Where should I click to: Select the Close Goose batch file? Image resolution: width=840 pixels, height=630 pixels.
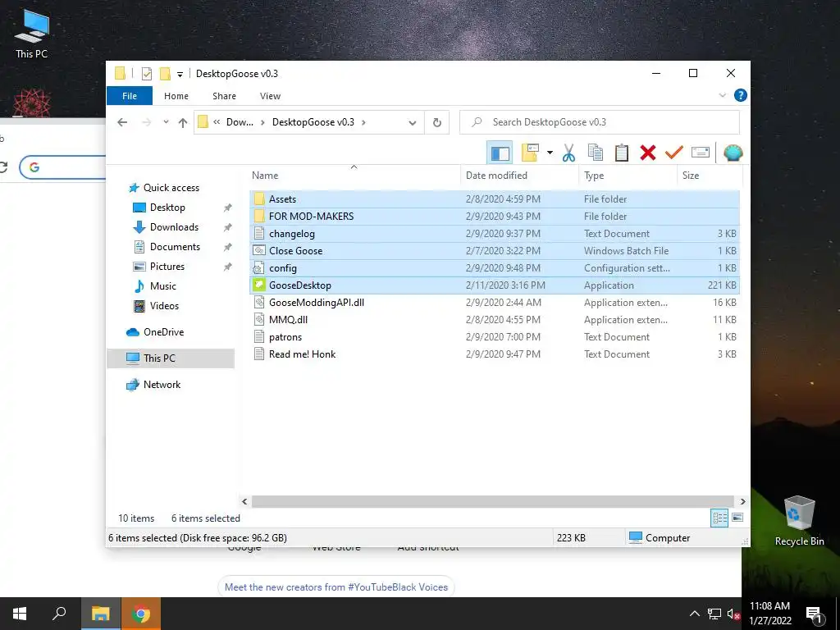pos(495,251)
